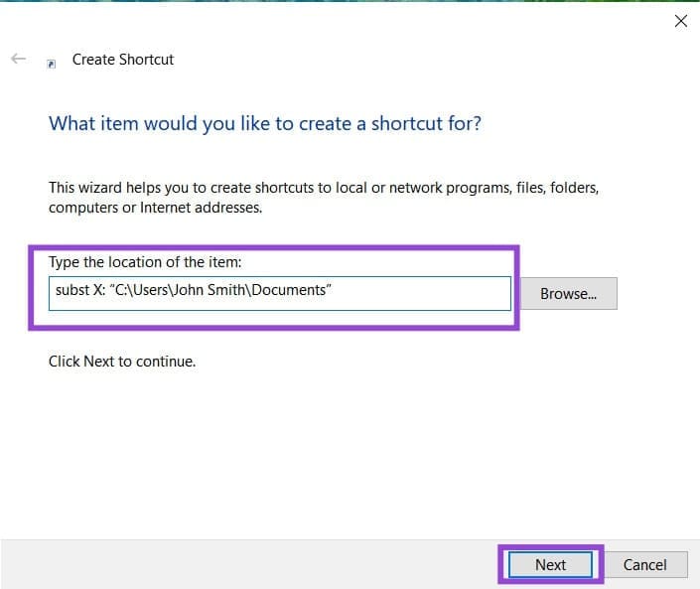Click empty white area below the continue hint
The width and height of the screenshot is (700, 589).
pyautogui.click(x=348, y=447)
